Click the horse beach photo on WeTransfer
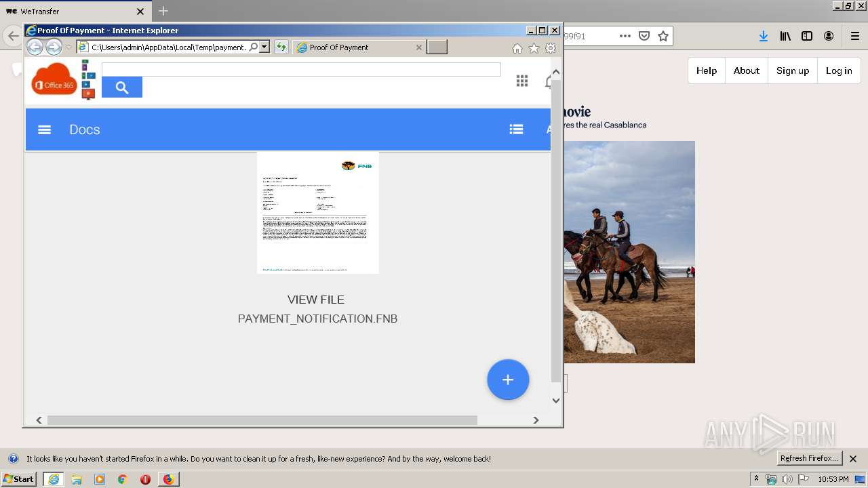This screenshot has width=868, height=488. [629, 252]
